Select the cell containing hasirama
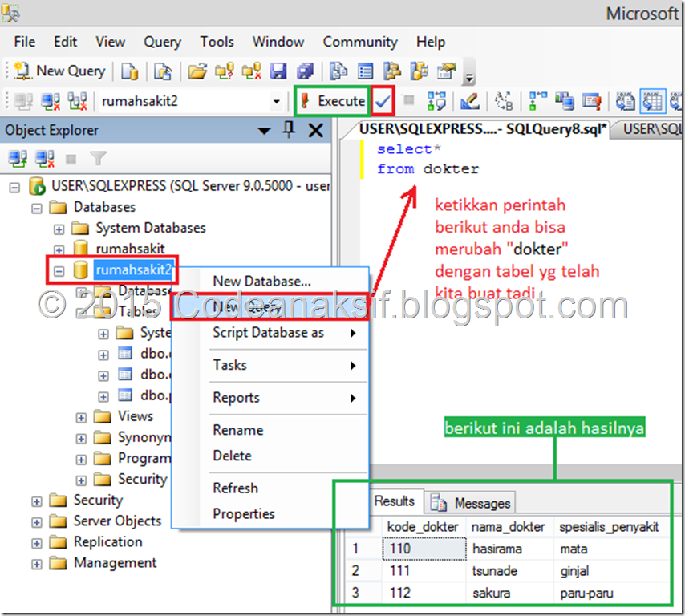The height and width of the screenshot is (616, 685). click(510, 549)
